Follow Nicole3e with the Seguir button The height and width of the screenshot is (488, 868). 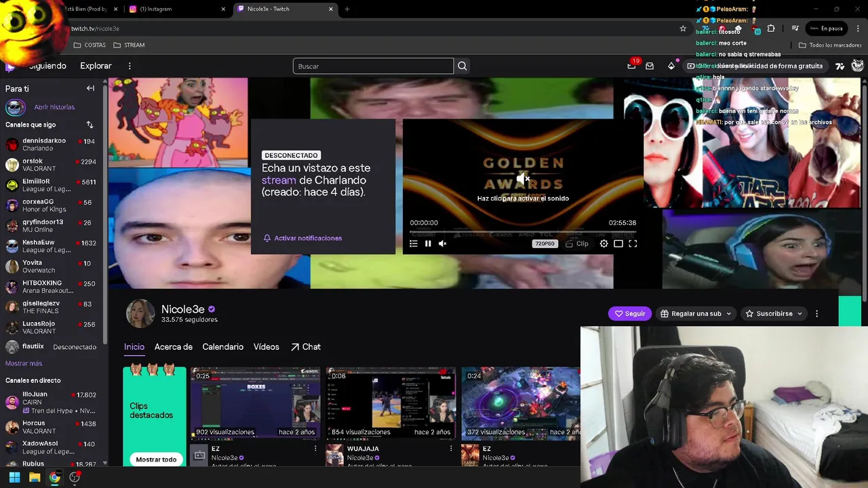click(630, 314)
